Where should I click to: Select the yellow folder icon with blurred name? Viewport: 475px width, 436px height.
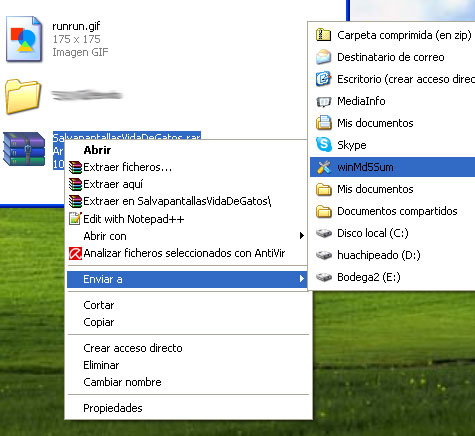[x=23, y=96]
